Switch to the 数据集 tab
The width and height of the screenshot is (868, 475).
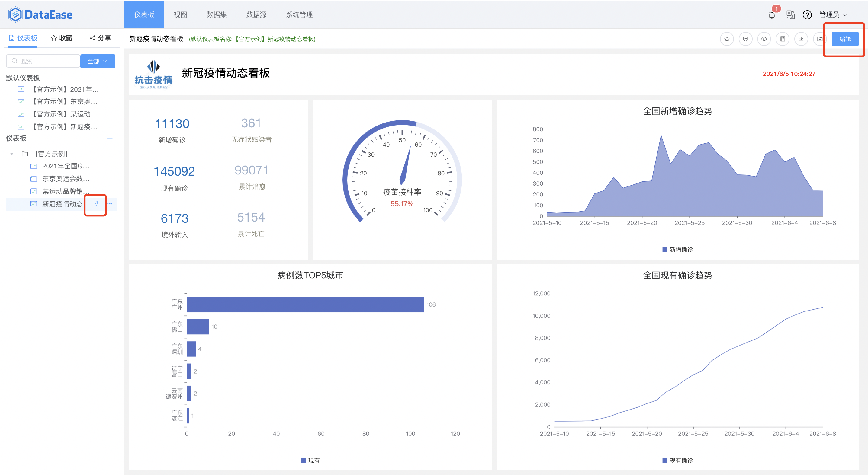216,14
